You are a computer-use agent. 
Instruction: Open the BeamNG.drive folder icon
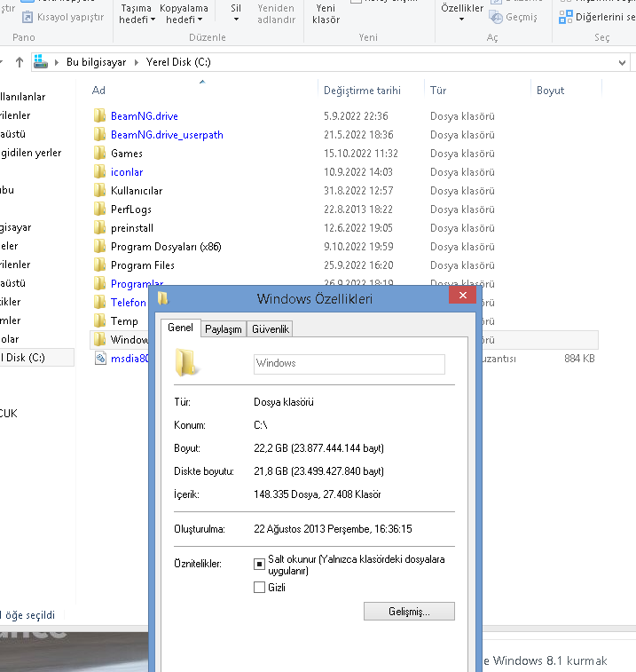coord(99,115)
